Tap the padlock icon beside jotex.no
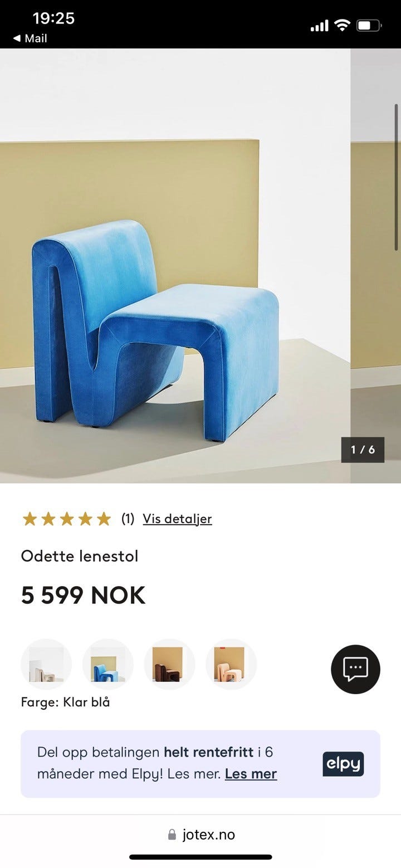The image size is (401, 868). tap(172, 835)
